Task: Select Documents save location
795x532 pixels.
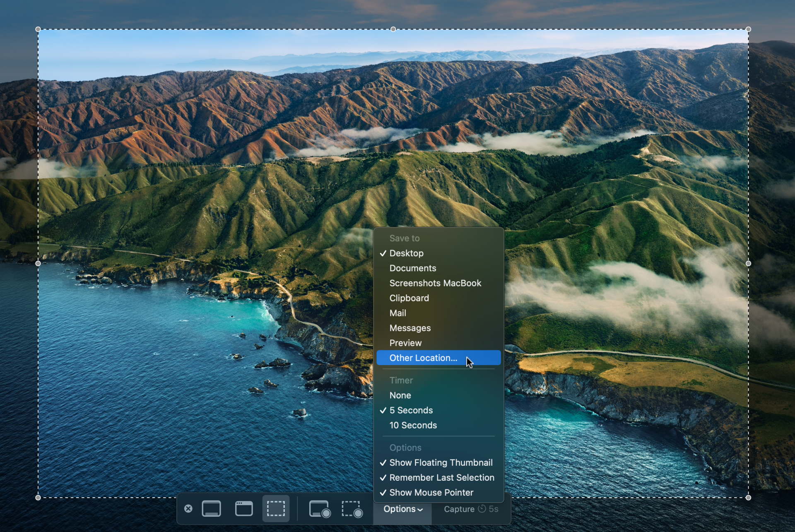Action: (x=413, y=268)
